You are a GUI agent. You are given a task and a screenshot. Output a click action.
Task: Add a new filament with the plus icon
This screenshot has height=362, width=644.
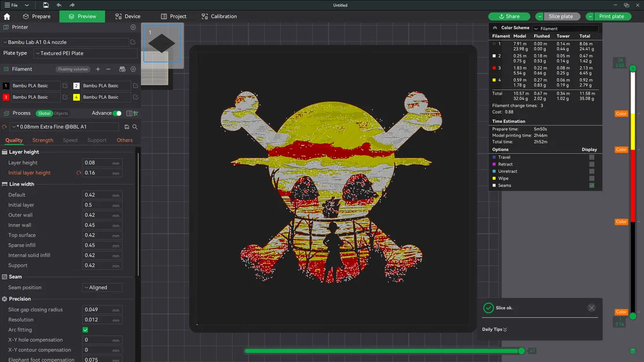pos(98,69)
